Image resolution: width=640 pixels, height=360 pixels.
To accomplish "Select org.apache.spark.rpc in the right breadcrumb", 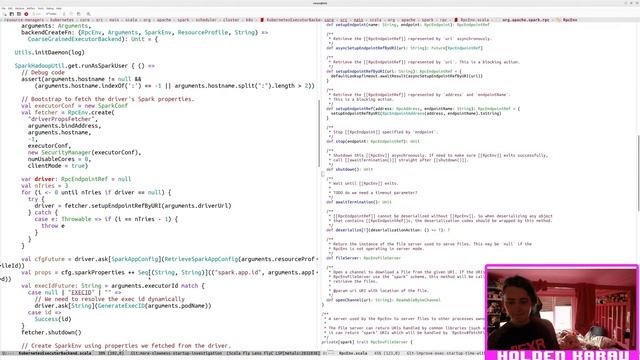I will 526,20.
